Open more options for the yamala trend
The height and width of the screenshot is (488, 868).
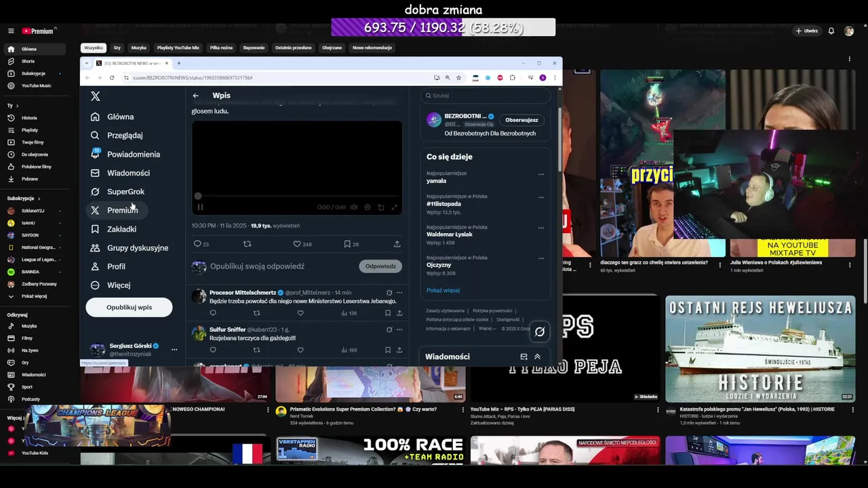(x=541, y=174)
